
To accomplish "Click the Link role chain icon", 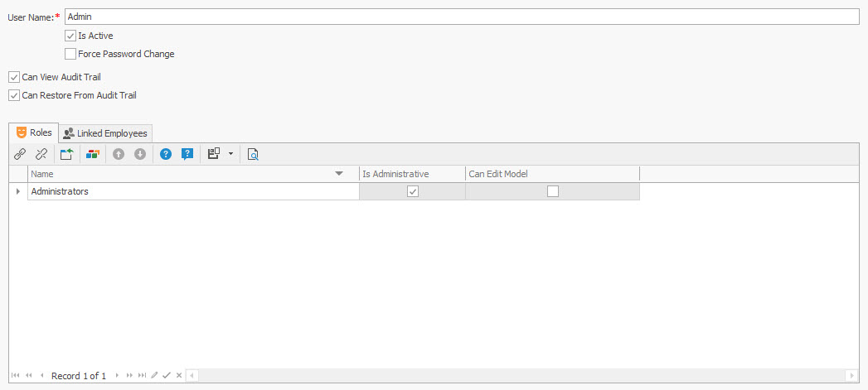I will pyautogui.click(x=20, y=154).
